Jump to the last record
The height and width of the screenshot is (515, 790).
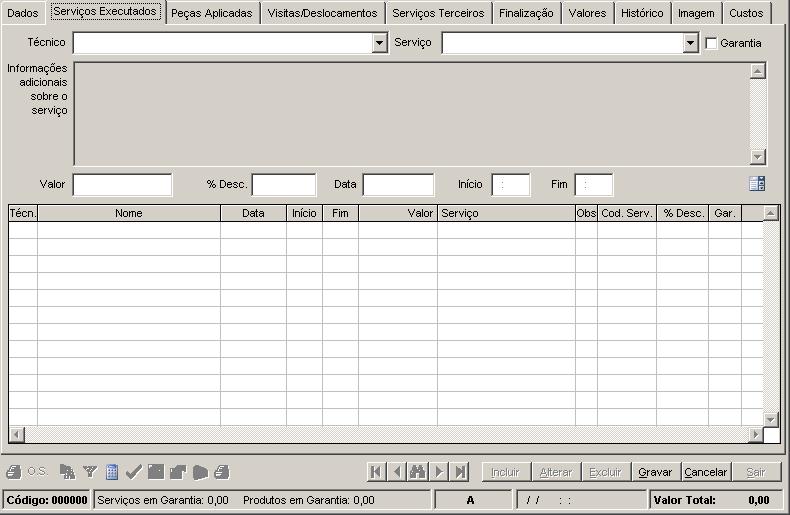pos(460,472)
